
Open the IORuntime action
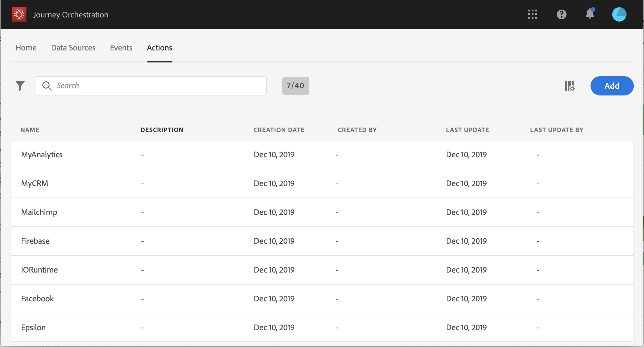click(x=39, y=270)
